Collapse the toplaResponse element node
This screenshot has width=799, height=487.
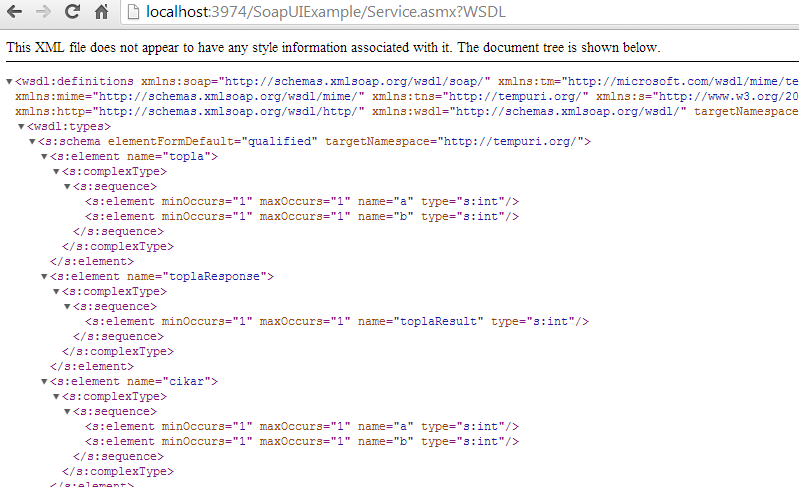coord(44,277)
